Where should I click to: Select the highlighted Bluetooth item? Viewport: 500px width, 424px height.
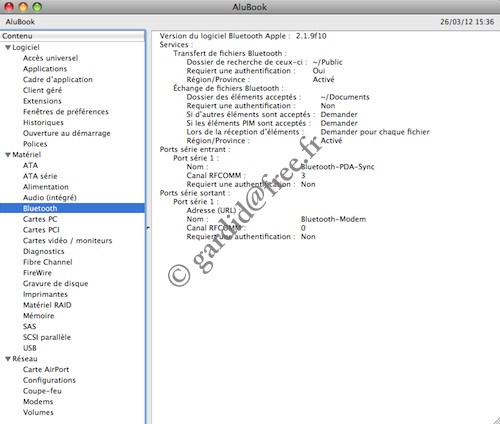coord(72,208)
